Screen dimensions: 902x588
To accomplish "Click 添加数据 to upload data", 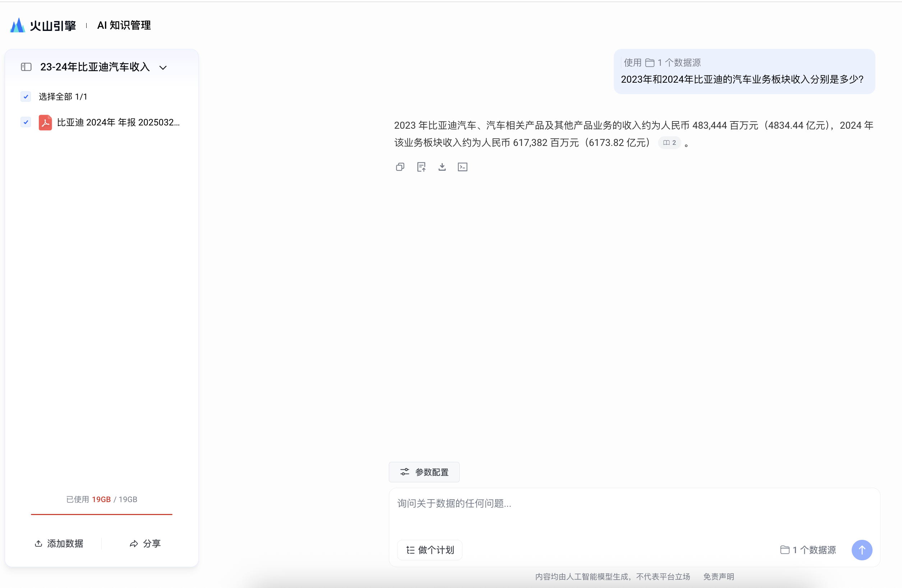I will point(59,544).
